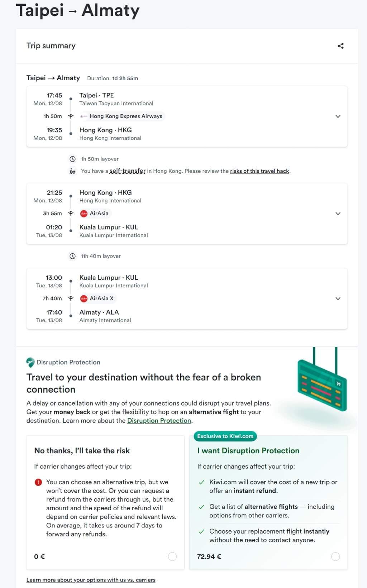Screen dimensions: 367x588
Task: Open the self-transfer explanation link
Action: click(x=128, y=171)
